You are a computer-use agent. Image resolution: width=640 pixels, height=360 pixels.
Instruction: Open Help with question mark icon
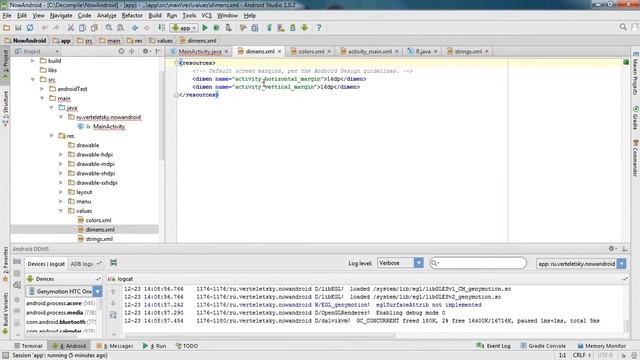click(x=319, y=28)
